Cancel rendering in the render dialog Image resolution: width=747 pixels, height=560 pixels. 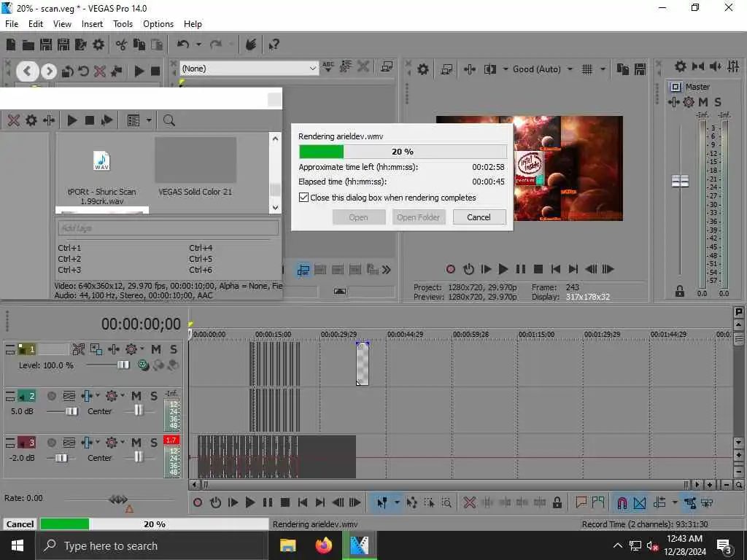[479, 217]
